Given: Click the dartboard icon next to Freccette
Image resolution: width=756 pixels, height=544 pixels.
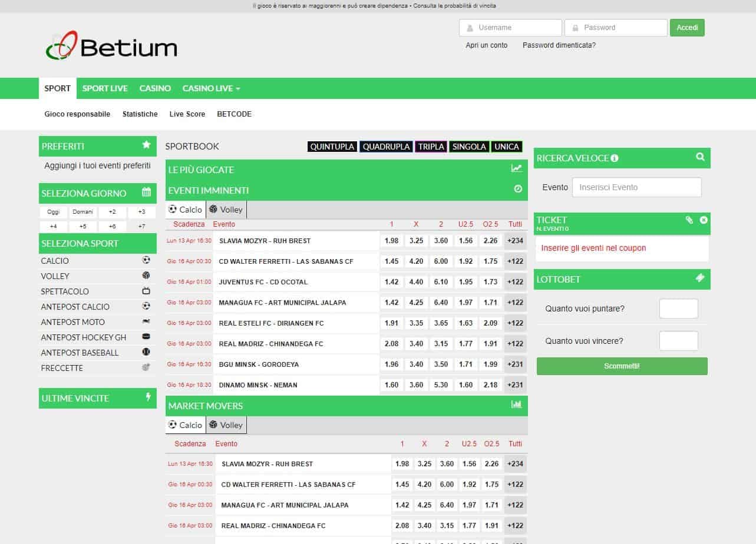Looking at the screenshot, I should (146, 367).
